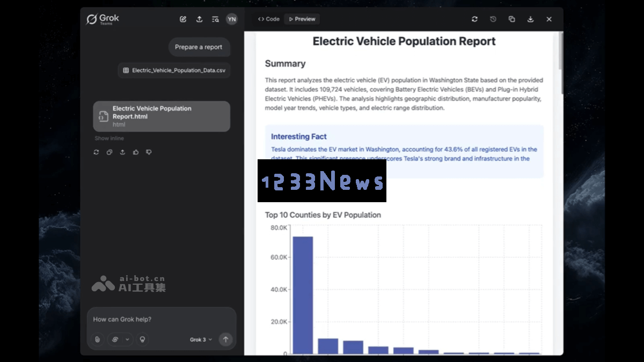Open the search history icon in header
This screenshot has width=644, height=362.
pyautogui.click(x=215, y=19)
